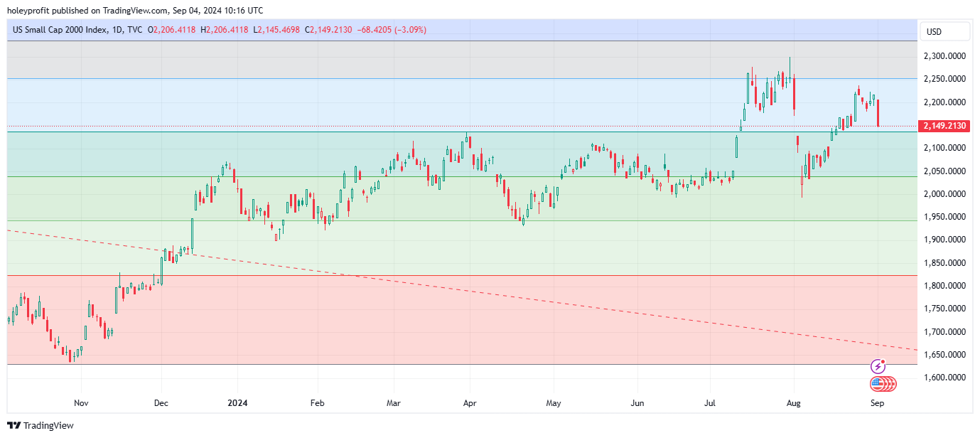Screen dimensions: 980x438
Task: Click the Apr label on the time axis
Action: [469, 403]
